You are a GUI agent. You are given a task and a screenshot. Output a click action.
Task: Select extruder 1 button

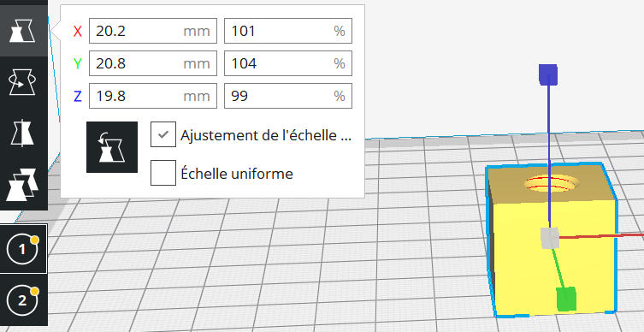pyautogui.click(x=23, y=249)
